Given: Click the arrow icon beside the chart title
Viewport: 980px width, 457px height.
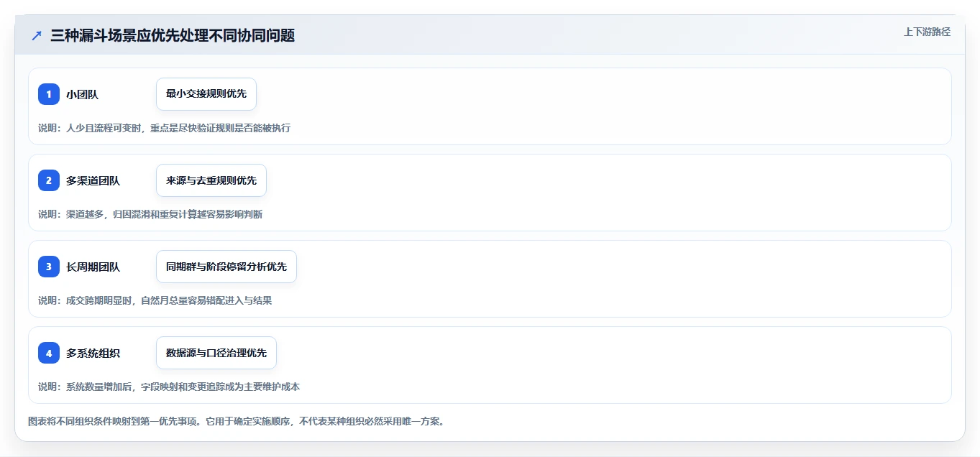Looking at the screenshot, I should [37, 35].
